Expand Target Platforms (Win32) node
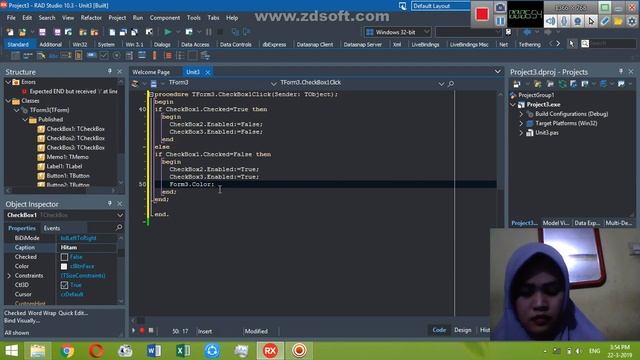The height and width of the screenshot is (360, 640). (x=521, y=123)
